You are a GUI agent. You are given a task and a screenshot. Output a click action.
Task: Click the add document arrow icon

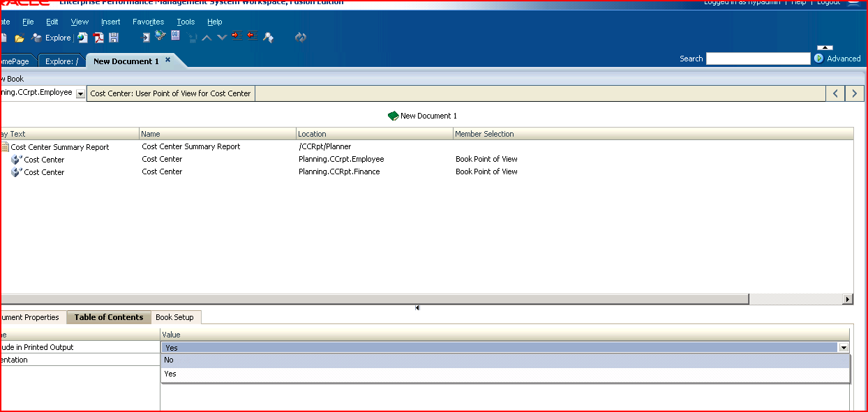point(147,38)
